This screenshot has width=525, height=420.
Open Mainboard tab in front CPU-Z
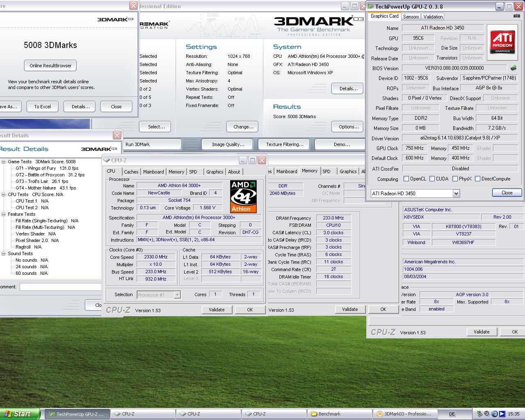pos(153,172)
